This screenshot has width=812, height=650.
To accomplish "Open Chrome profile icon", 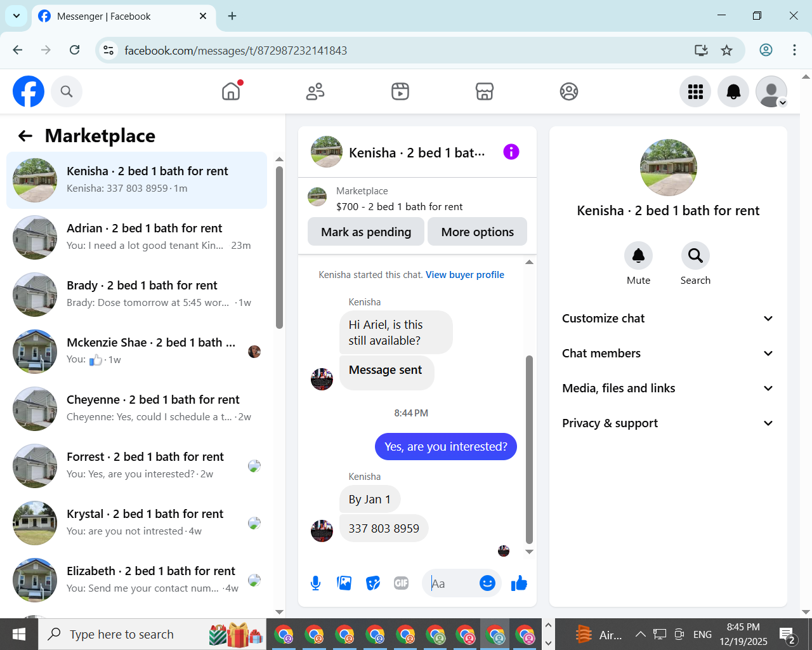I will pyautogui.click(x=766, y=50).
